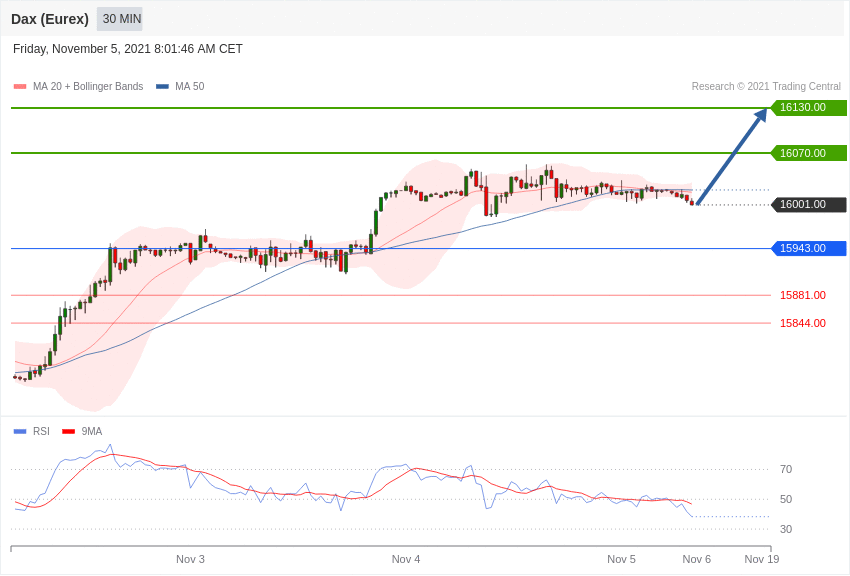850x576 pixels.
Task: Click the RSI 70 level label
Action: (x=786, y=469)
